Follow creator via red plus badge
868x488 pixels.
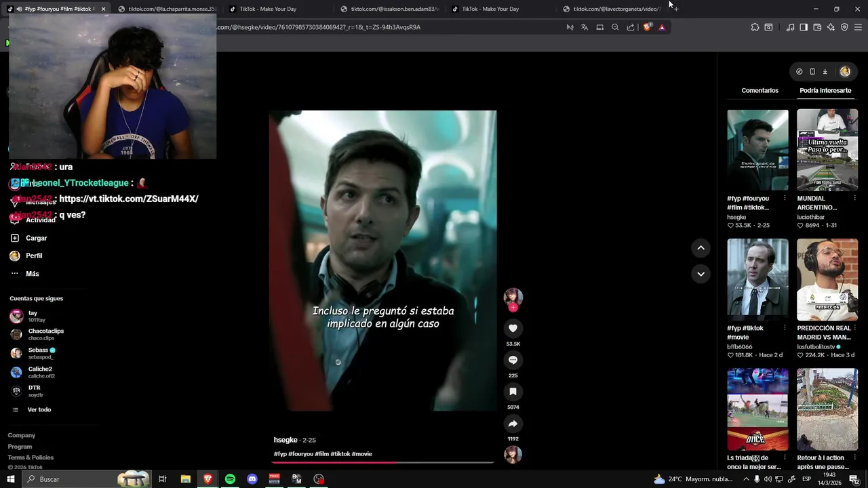click(x=513, y=308)
